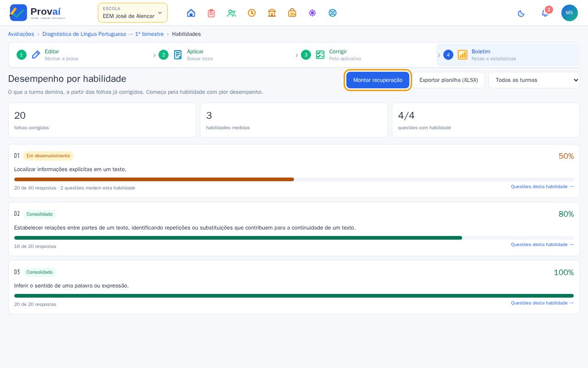Click the Em desenvolvimento badge on D1
The width and height of the screenshot is (588, 368).
tap(48, 156)
